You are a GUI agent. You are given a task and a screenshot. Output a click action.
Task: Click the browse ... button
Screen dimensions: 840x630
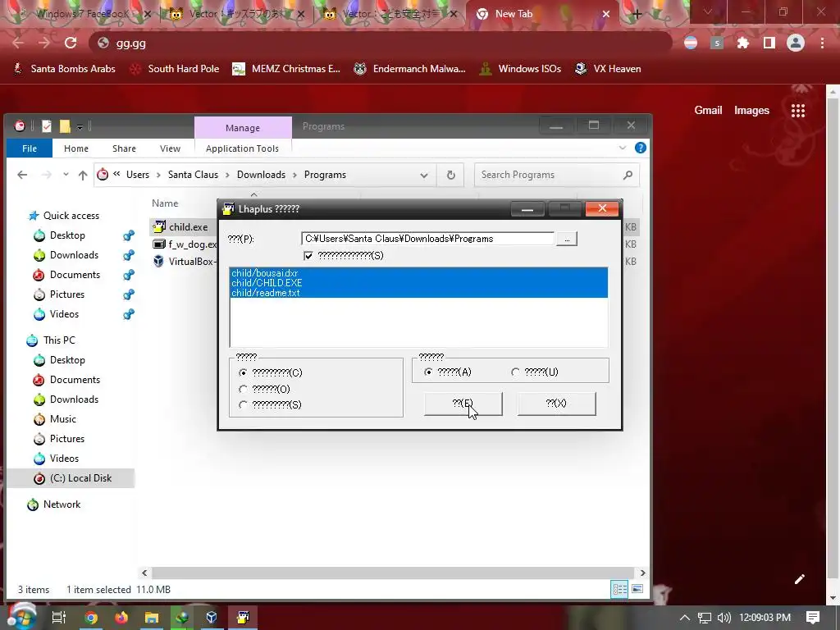click(x=567, y=239)
